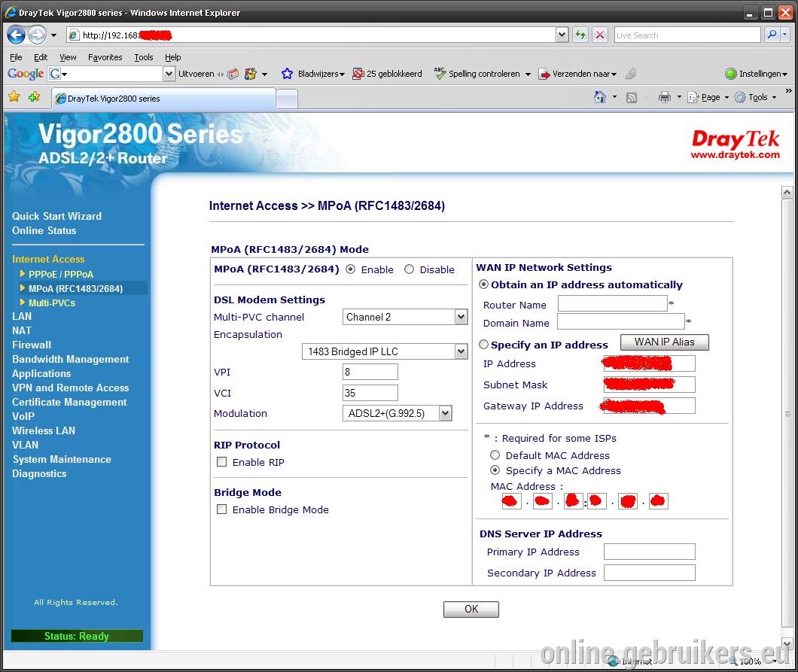Image resolution: width=798 pixels, height=672 pixels.
Task: Open the Wireless LAN link
Action: tap(43, 430)
